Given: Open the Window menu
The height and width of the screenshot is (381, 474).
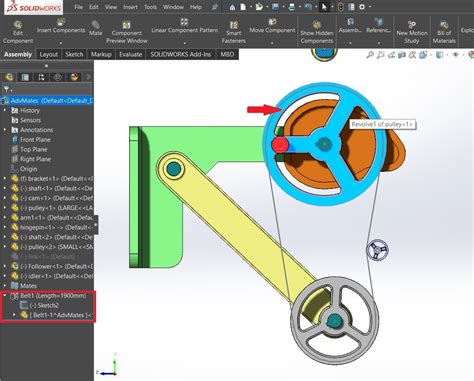Looking at the screenshot, I should point(173,7).
